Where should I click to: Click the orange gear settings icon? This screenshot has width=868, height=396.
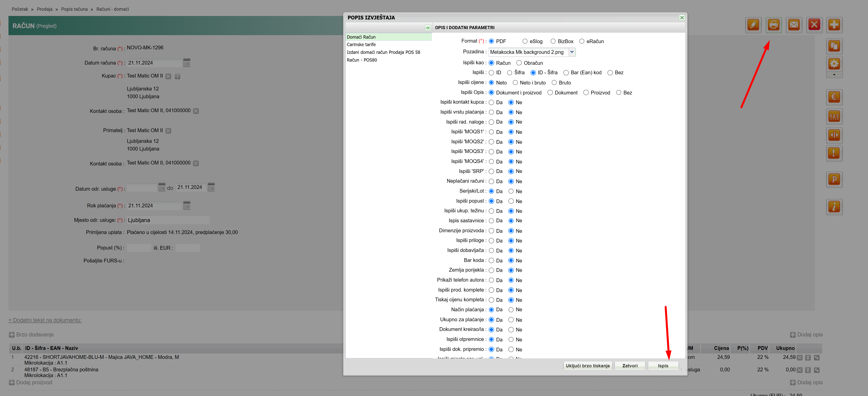coord(834,64)
